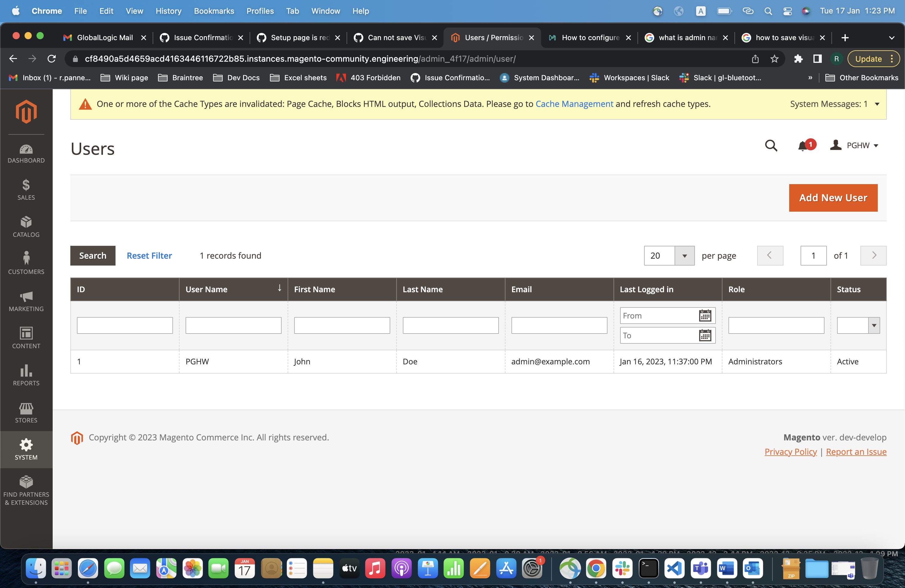The width and height of the screenshot is (905, 588).
Task: Open the Bookmarks menu
Action: click(x=214, y=11)
